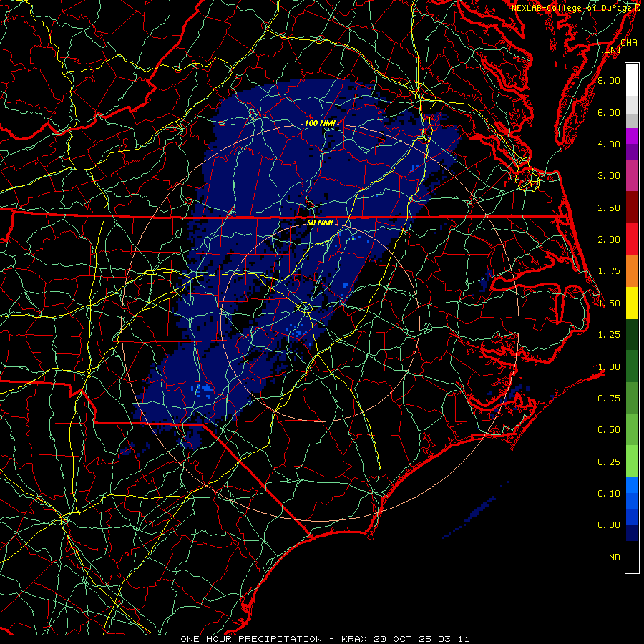Click the 1.25 legend value
Image resolution: width=644 pixels, height=644 pixels.
tap(609, 335)
